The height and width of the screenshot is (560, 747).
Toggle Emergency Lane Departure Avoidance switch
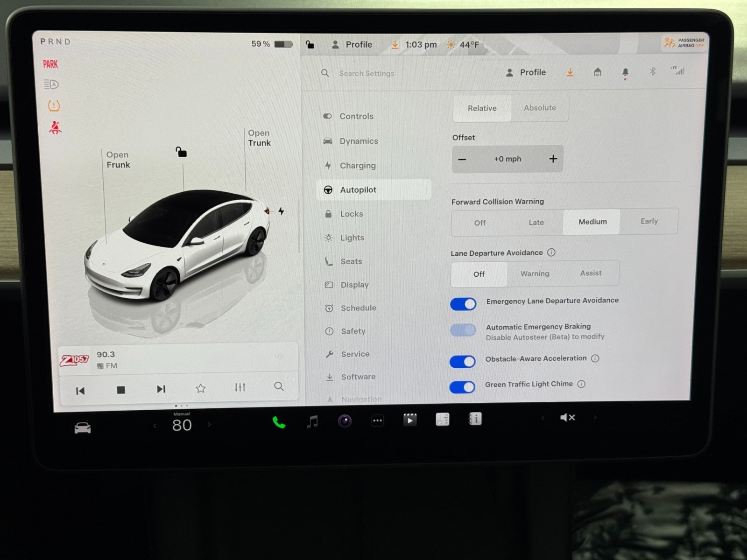tap(463, 304)
